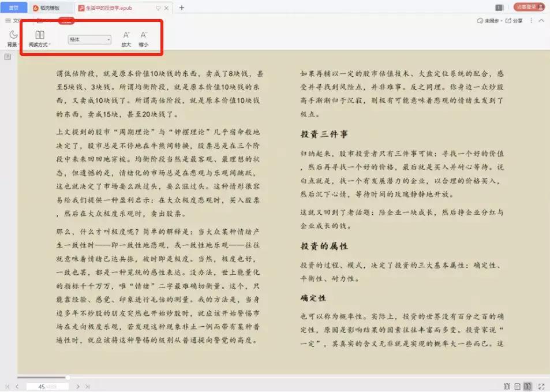
Task: Click the 缩小 shrink text icon
Action: click(142, 36)
